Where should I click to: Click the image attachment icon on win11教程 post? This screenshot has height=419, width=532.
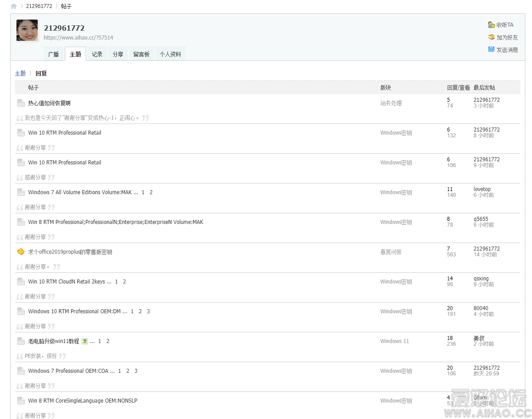[x=85, y=341]
